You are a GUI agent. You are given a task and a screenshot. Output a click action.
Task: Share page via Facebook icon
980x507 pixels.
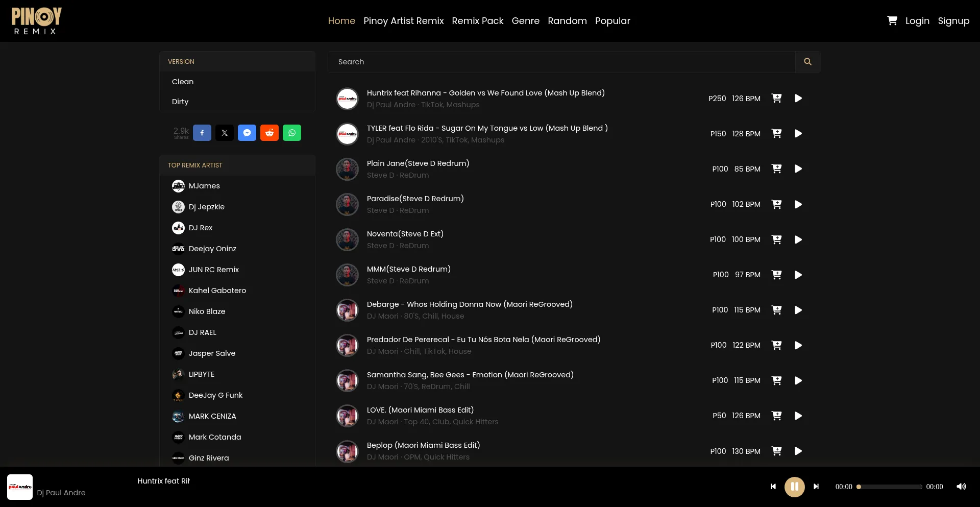(x=202, y=133)
